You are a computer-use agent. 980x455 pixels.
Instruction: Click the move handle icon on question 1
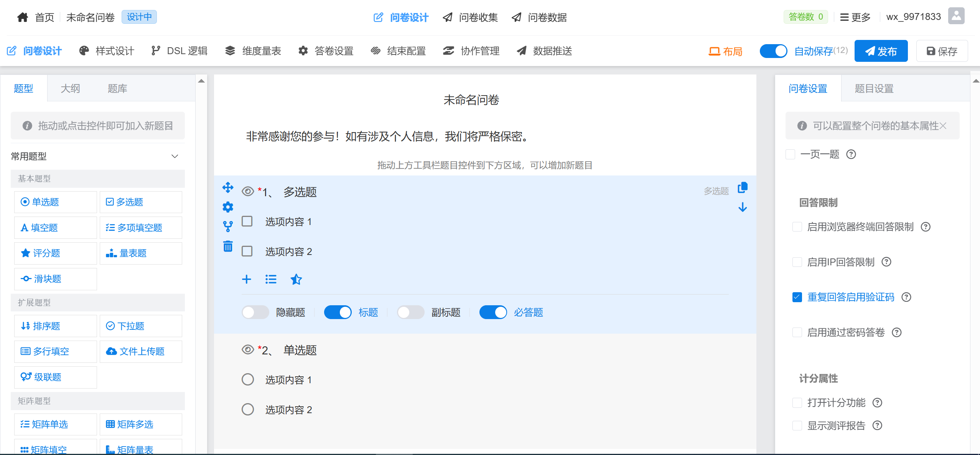tap(228, 187)
